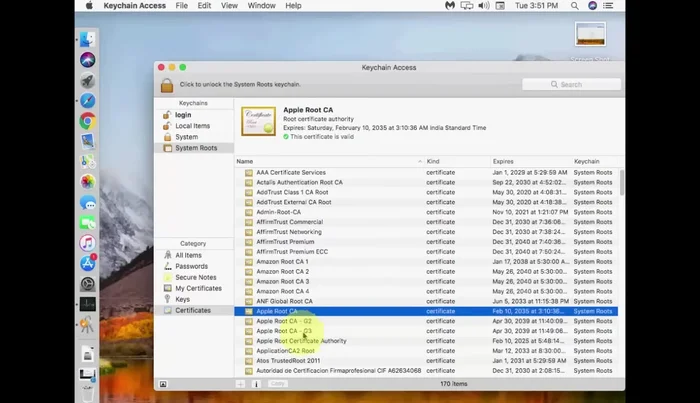Image resolution: width=700 pixels, height=403 pixels.
Task: Open the File menu
Action: point(181,6)
